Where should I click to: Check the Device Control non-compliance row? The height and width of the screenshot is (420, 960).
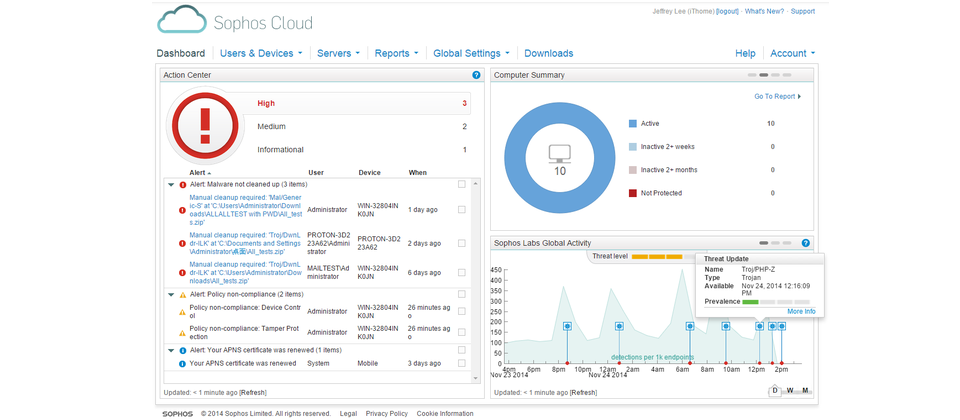(462, 311)
